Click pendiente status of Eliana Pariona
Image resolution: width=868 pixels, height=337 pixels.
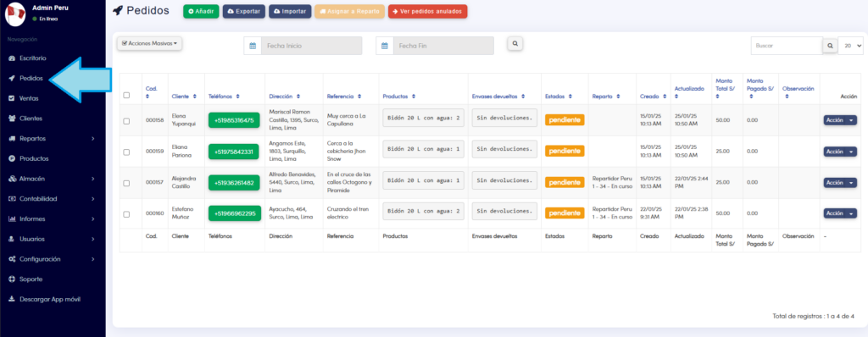565,151
